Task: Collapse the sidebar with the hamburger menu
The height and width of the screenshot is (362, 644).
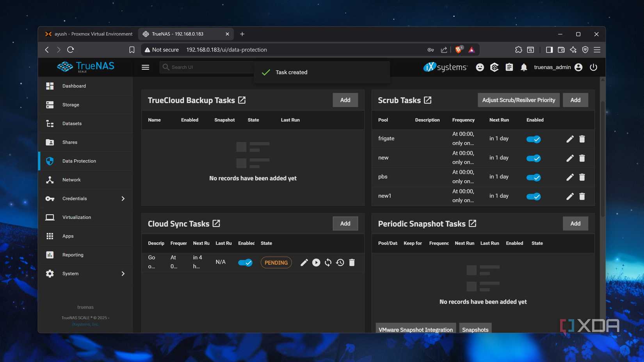Action: coord(145,67)
